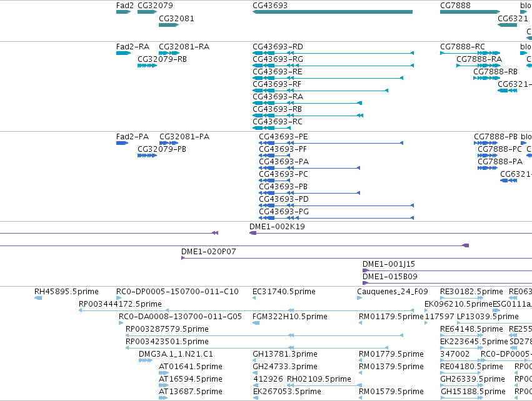Click protein CG7888-PB
This screenshot has height=401, width=532.
point(486,143)
